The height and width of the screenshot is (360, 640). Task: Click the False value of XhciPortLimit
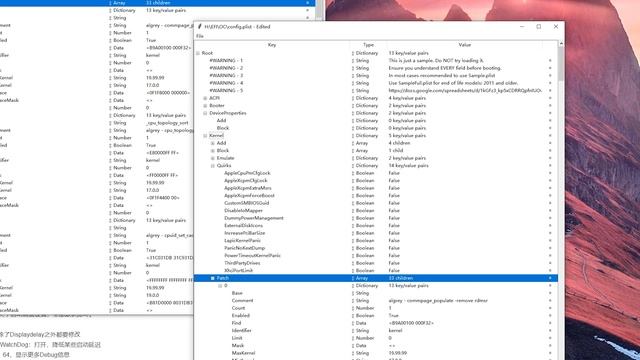394,271
